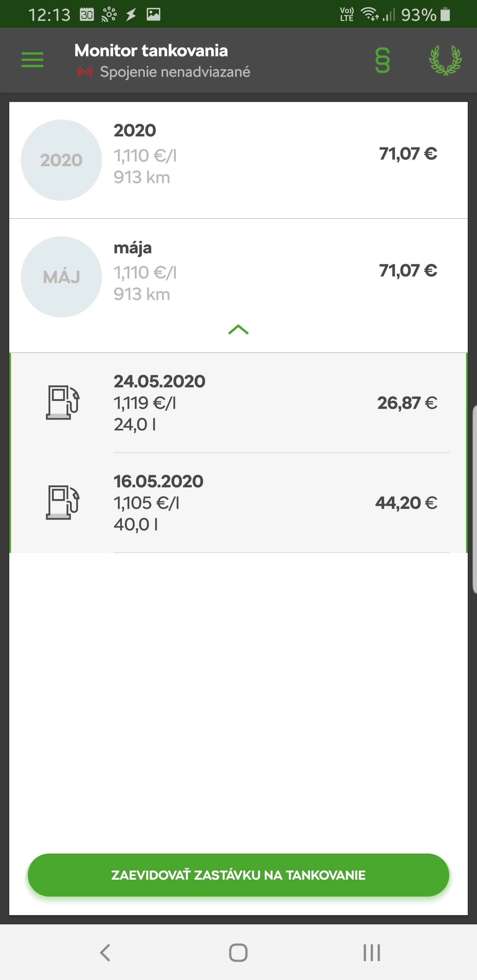The height and width of the screenshot is (980, 477).
Task: Tap the MÁJ month circle badge
Action: click(x=61, y=277)
